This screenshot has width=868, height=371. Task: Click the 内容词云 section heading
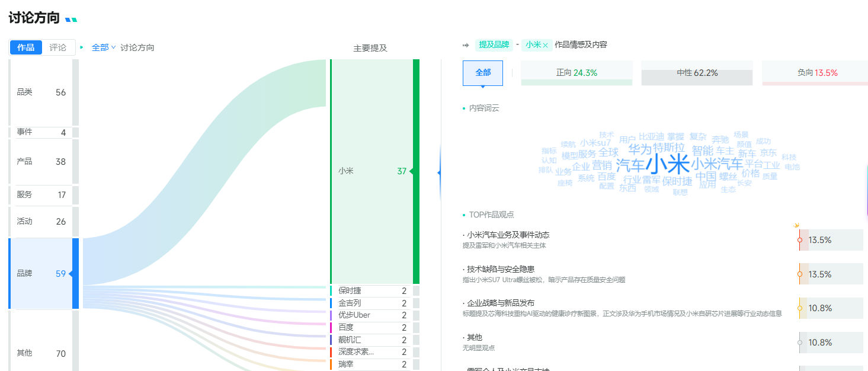484,108
